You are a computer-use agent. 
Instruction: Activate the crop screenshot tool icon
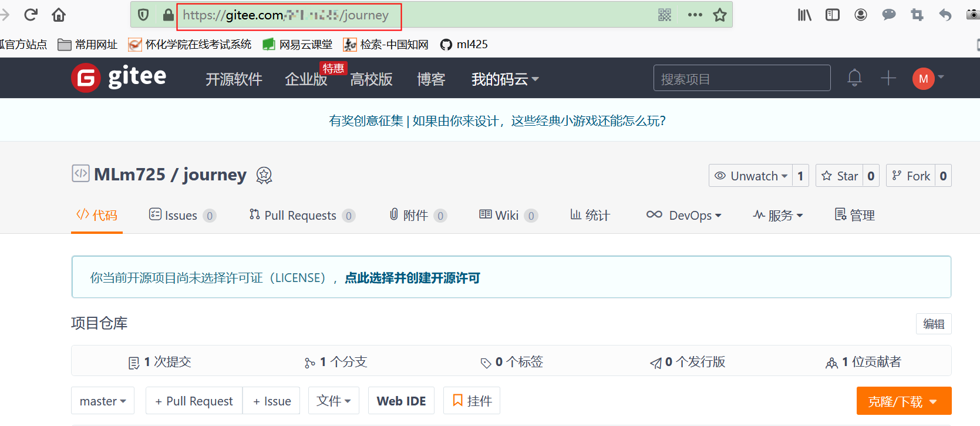click(917, 15)
